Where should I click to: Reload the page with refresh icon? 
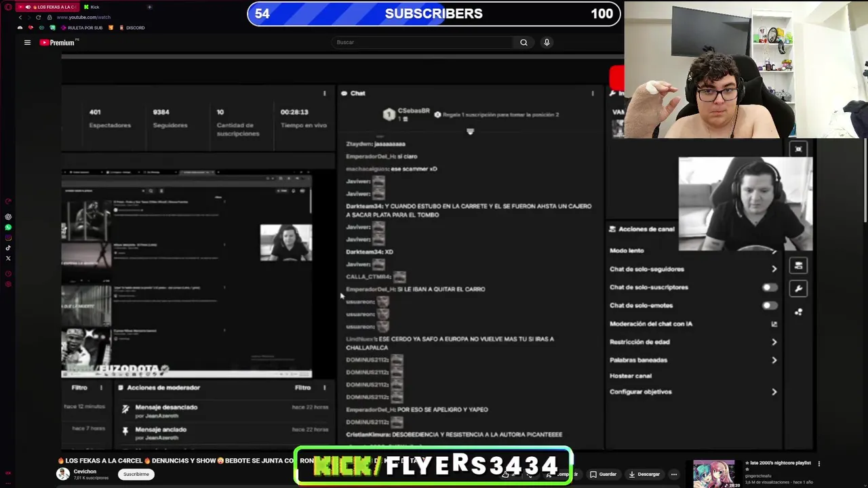pyautogui.click(x=38, y=17)
